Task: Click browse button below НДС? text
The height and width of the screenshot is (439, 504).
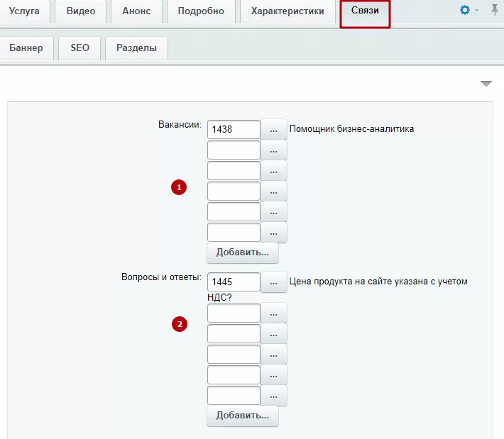Action: [273, 313]
